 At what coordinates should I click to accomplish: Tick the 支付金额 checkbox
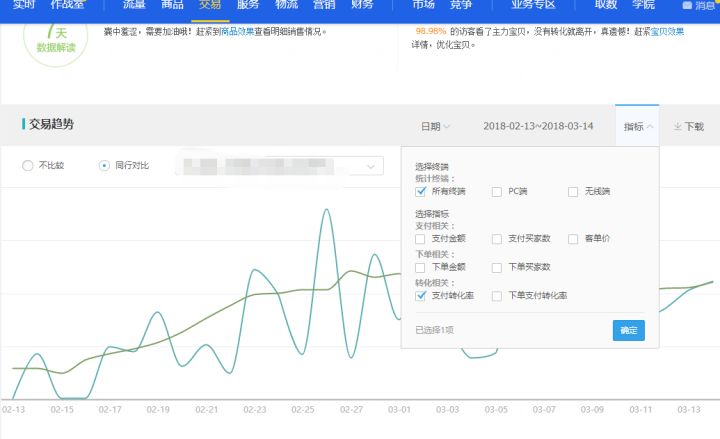421,239
